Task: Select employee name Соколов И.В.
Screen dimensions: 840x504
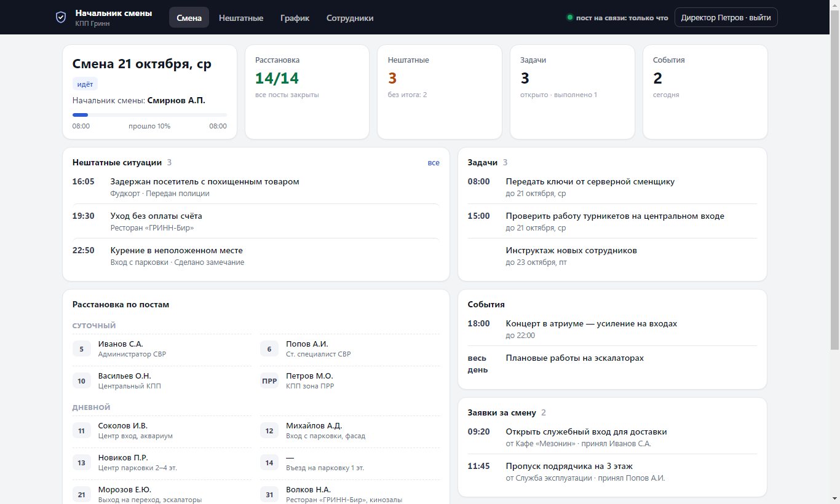Action: (123, 425)
